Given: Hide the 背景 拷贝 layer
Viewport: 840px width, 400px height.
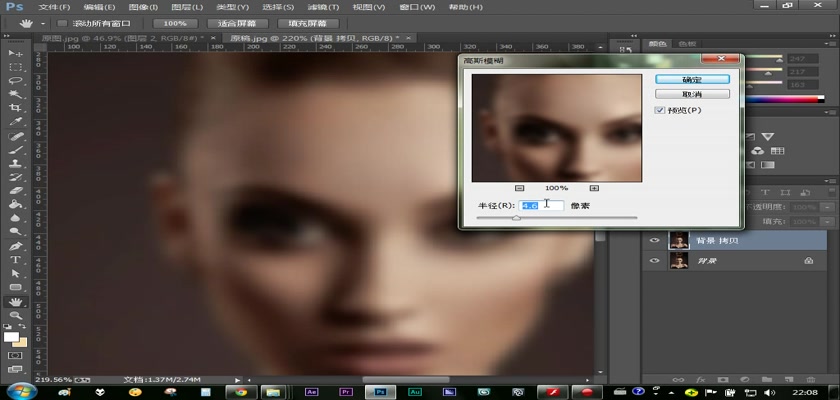Looking at the screenshot, I should pyautogui.click(x=655, y=240).
